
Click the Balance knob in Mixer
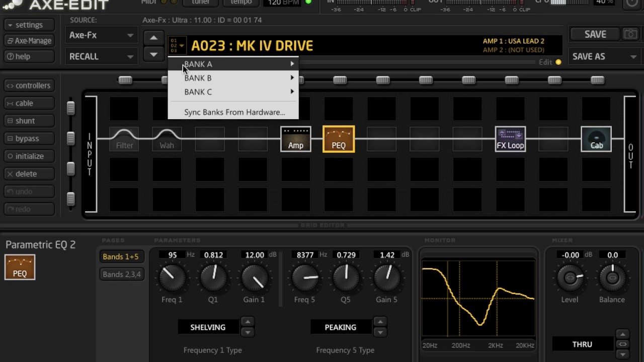coord(612,278)
